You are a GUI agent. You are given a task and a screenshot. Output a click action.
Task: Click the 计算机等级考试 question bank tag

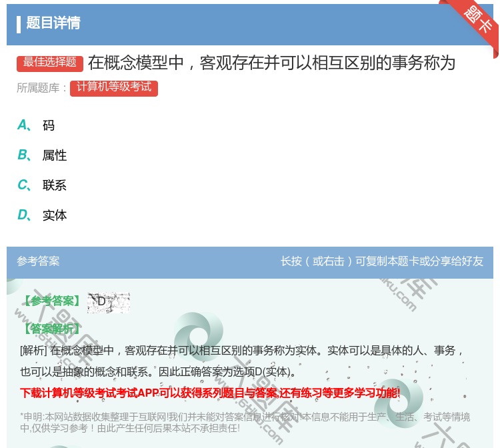pyautogui.click(x=114, y=88)
